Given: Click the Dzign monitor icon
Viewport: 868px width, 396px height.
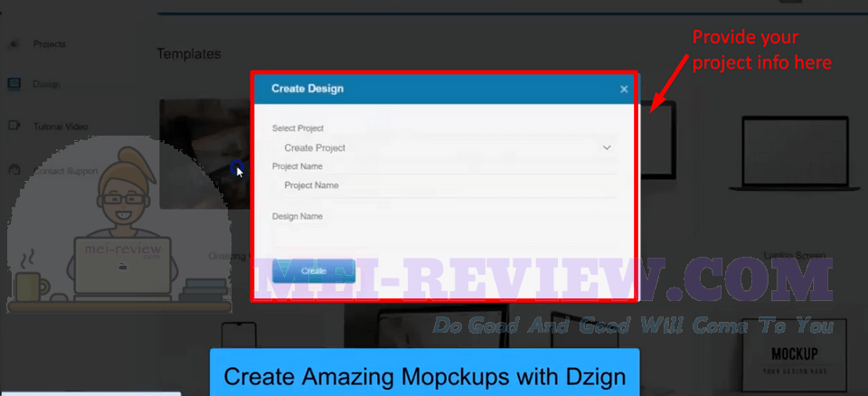Looking at the screenshot, I should pos(14,84).
